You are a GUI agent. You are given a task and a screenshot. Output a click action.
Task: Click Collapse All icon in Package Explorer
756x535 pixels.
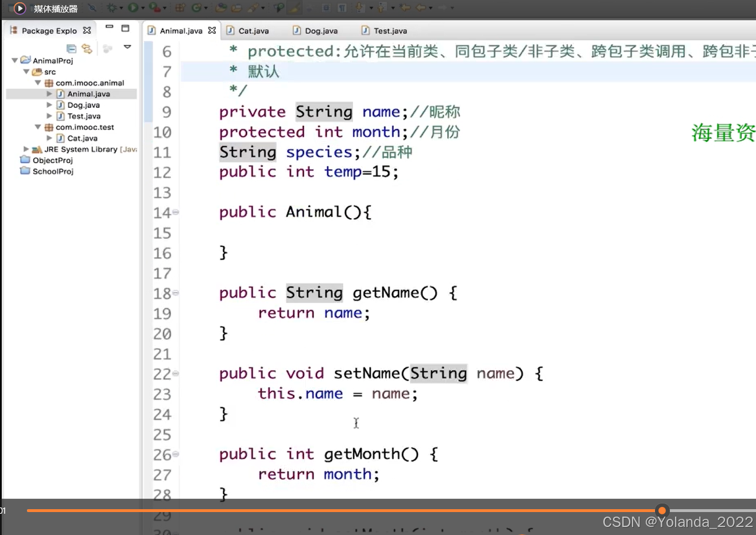[x=71, y=48]
